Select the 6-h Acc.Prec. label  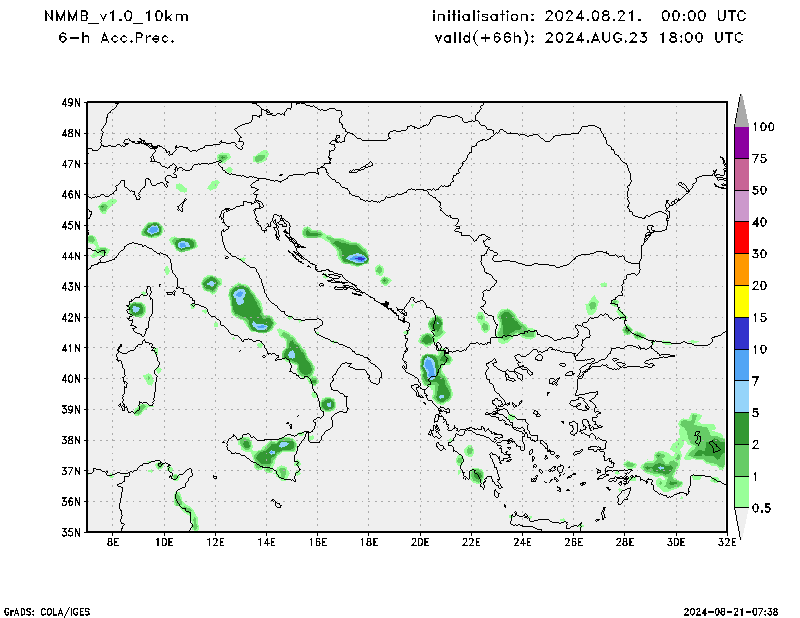(117, 38)
